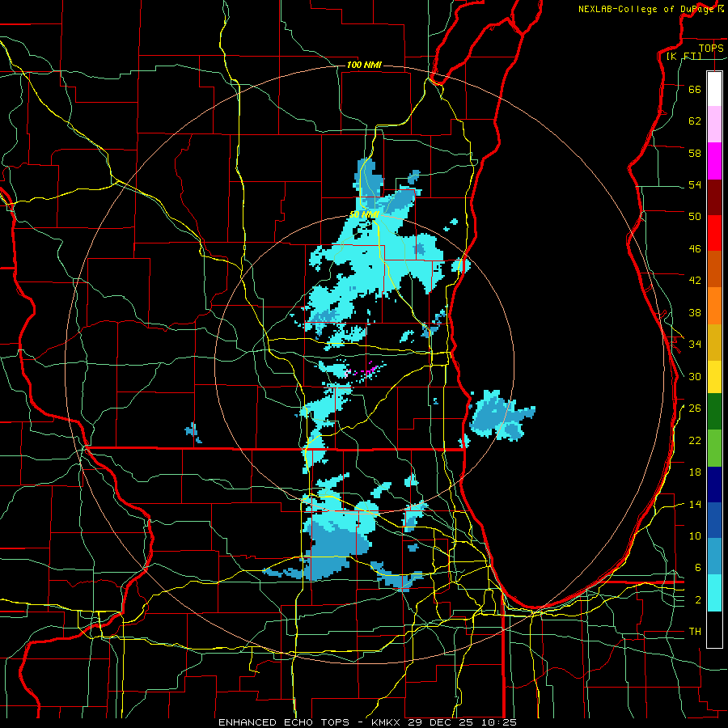728x728 pixels.
Task: Click the 'ENHANCED ECHO TOPS' caption text
Action: [x=284, y=722]
